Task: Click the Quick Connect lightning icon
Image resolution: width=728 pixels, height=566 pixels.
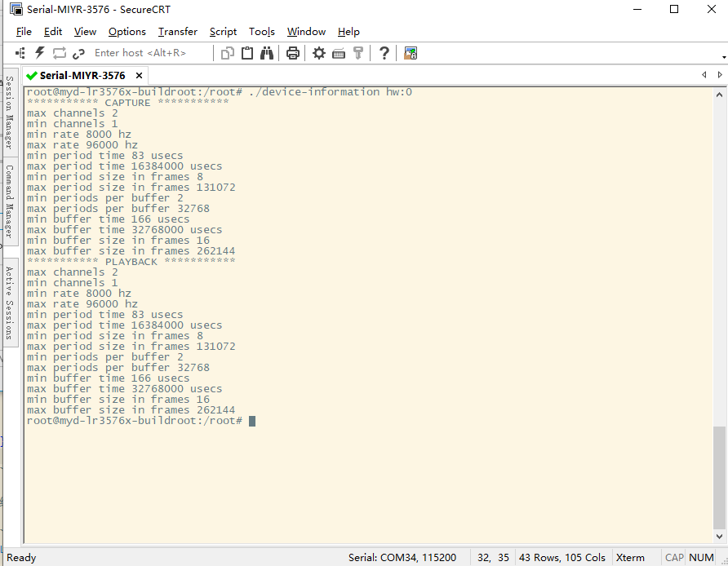Action: (x=40, y=53)
